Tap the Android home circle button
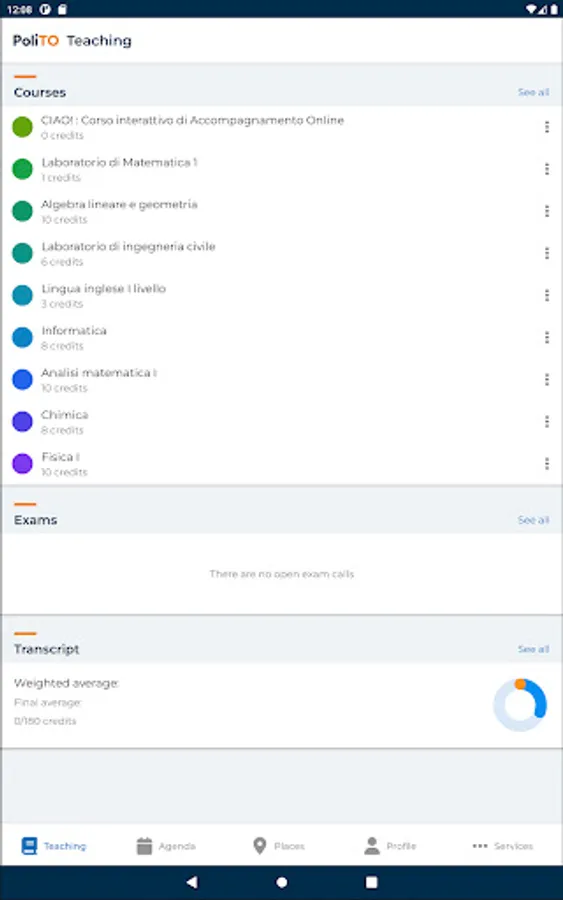Image resolution: width=563 pixels, height=900 pixels. 282,882
